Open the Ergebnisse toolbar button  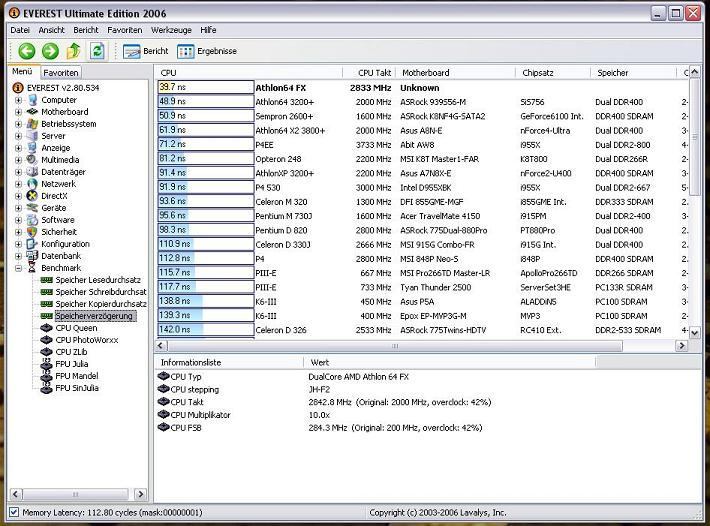point(207,51)
